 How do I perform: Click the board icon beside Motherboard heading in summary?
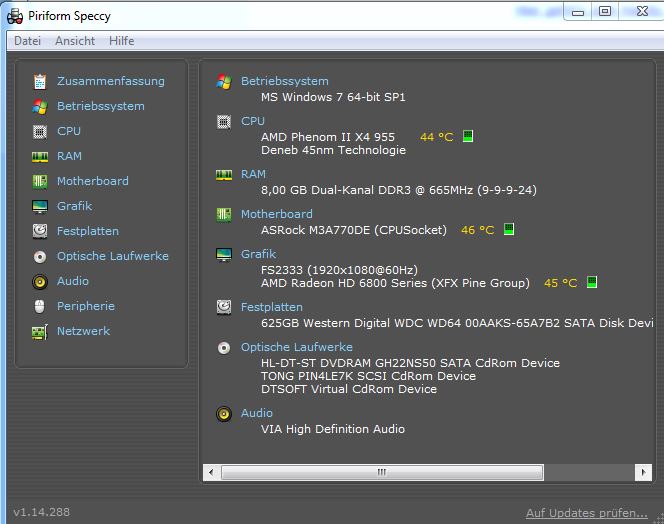(224, 215)
